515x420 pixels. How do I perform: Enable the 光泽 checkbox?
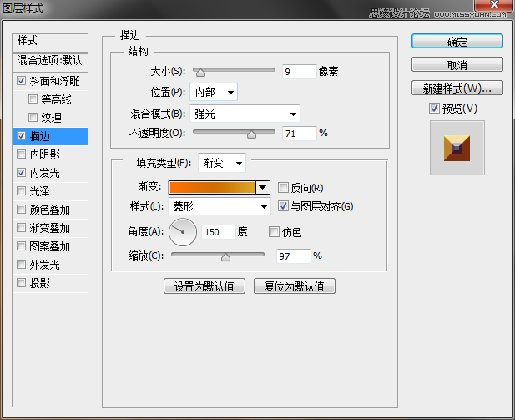pos(22,190)
